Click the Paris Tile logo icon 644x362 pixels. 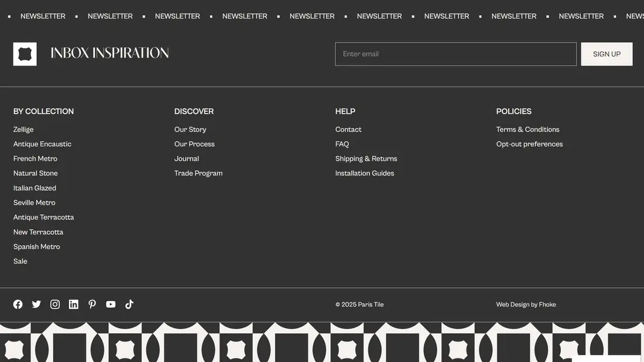click(25, 54)
